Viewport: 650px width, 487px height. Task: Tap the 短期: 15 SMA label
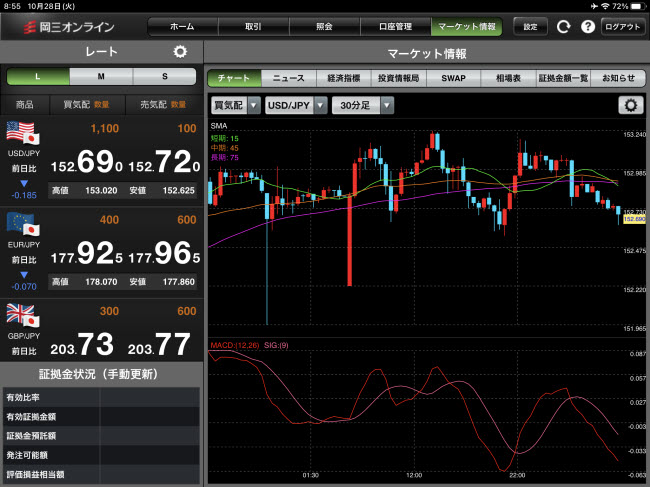[224, 138]
